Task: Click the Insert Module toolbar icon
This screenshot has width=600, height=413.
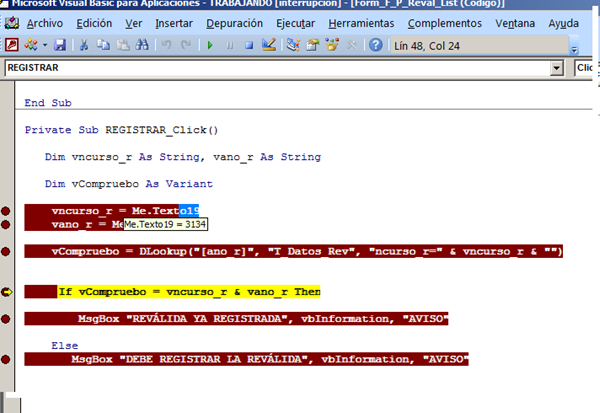Action: coord(31,45)
